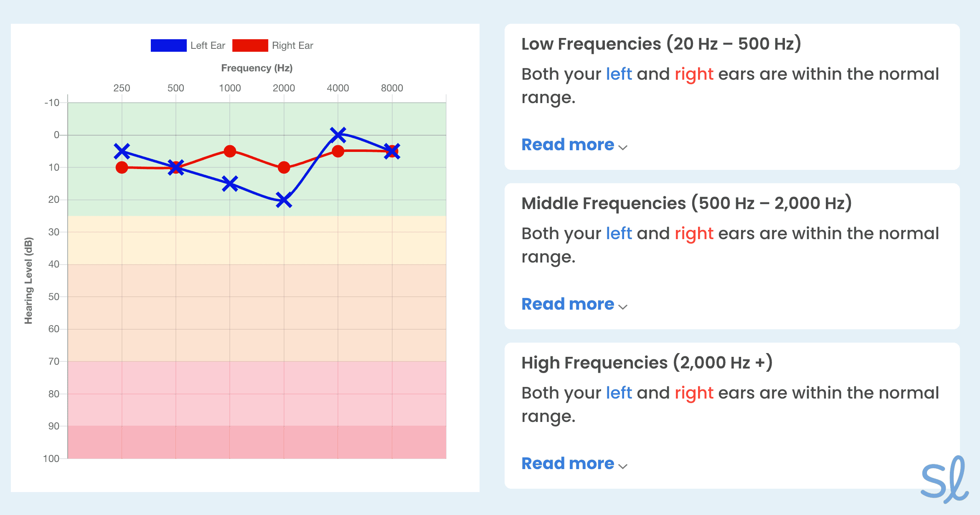
Task: Click the red Right Ear color swatch
Action: [250, 45]
